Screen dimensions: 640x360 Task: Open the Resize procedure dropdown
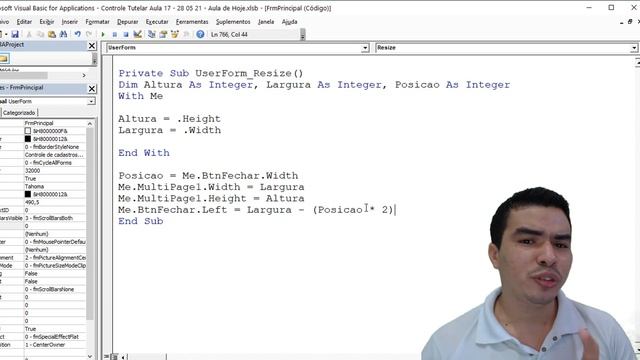click(633, 48)
